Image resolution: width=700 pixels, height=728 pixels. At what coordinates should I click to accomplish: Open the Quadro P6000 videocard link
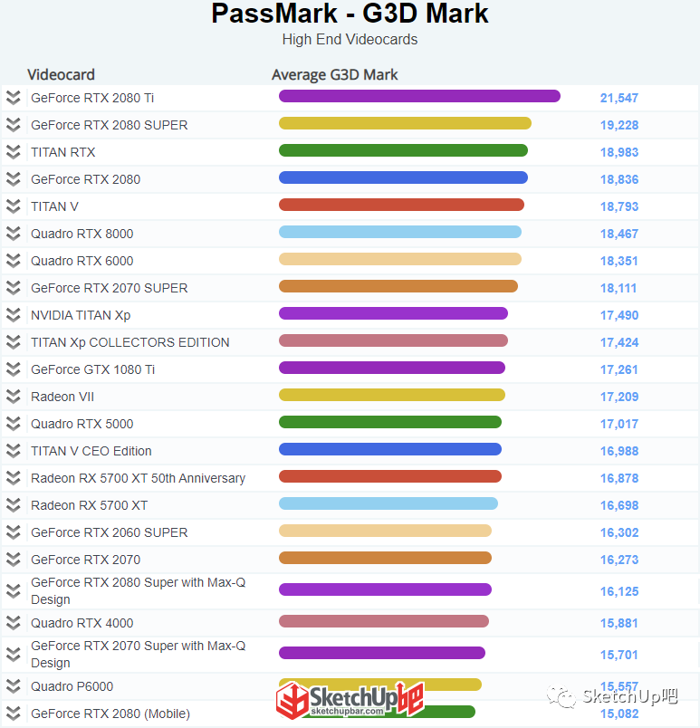[72, 686]
